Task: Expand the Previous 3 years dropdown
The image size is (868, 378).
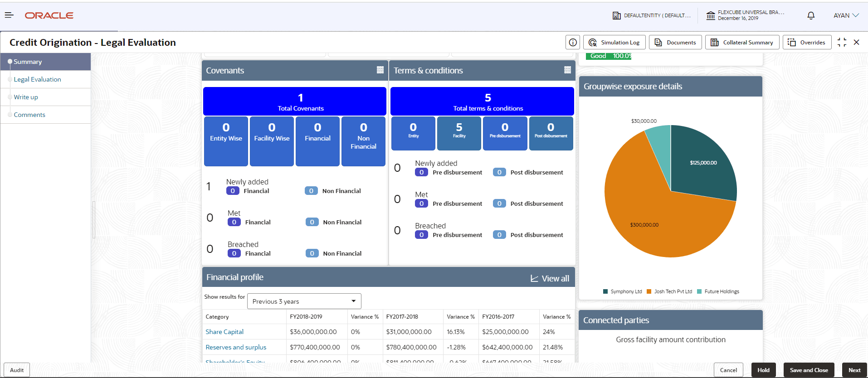Action: pos(304,301)
